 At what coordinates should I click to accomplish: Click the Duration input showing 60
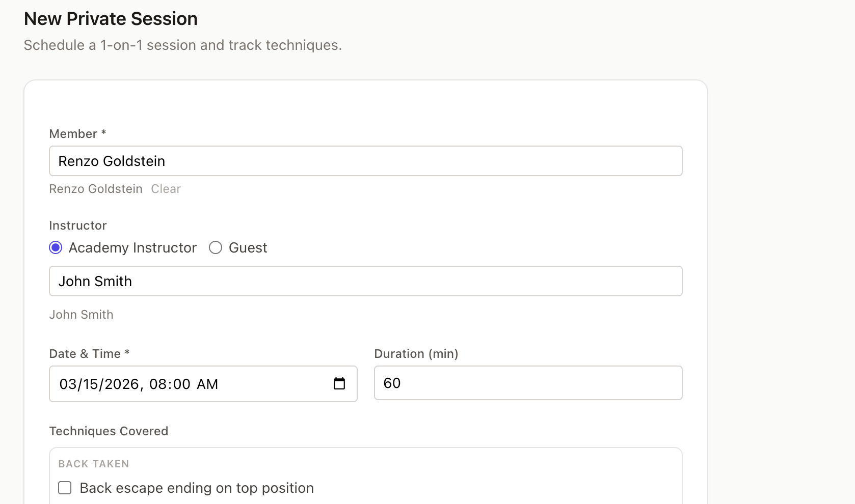point(528,383)
